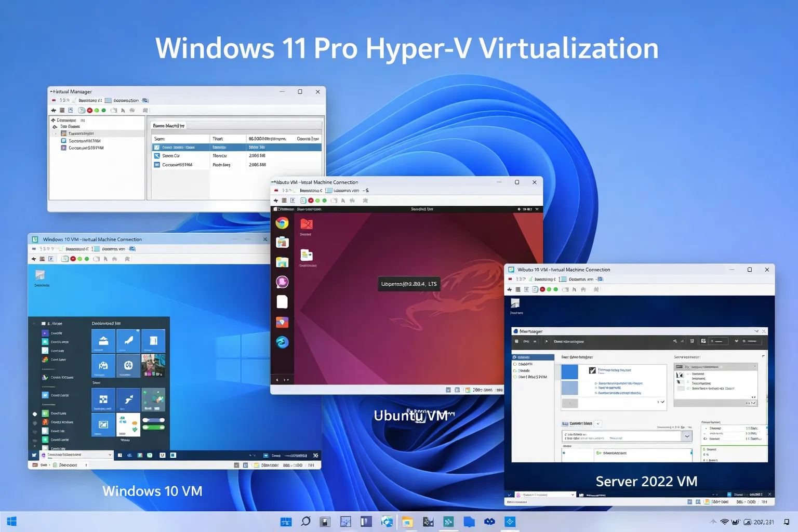
Task: Open the dropdown in Server 2022 VM taskbar
Action: pyautogui.click(x=573, y=495)
